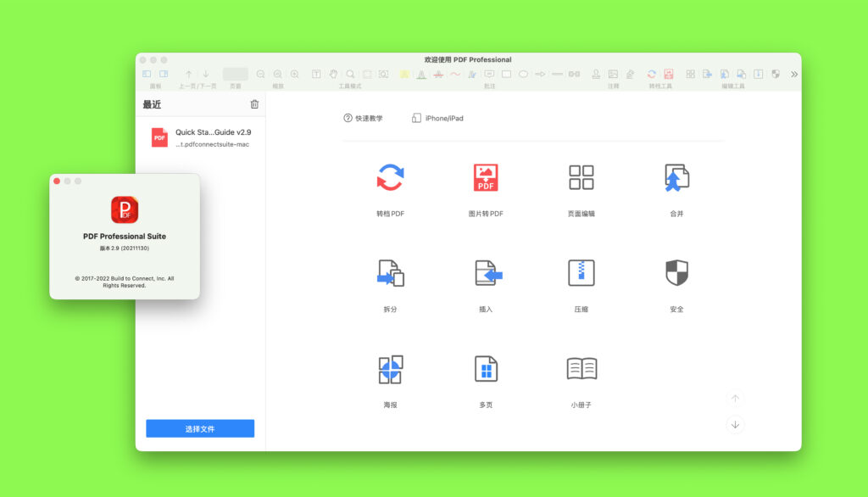Open the stamp annotation tool
This screenshot has height=497, width=868.
coord(595,75)
